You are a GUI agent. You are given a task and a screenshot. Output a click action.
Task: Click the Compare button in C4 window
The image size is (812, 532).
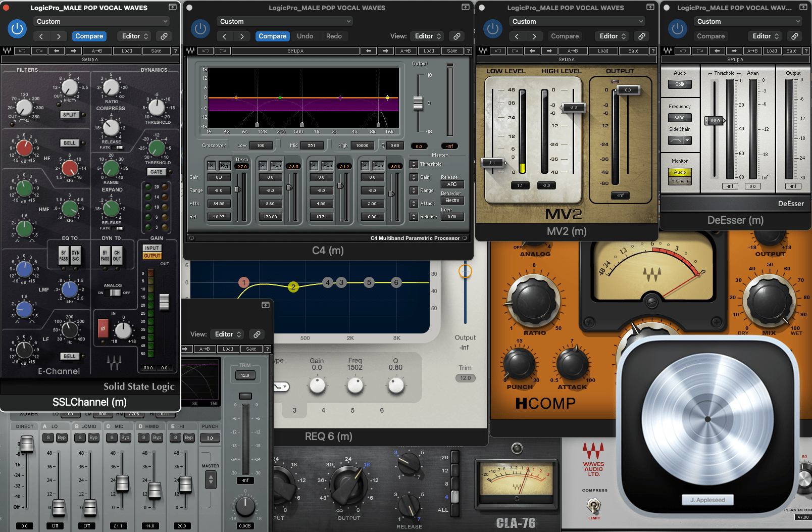point(272,36)
